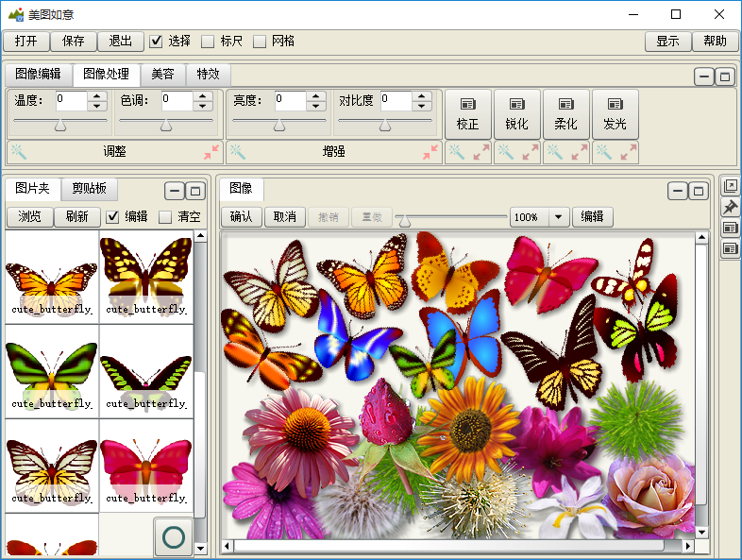742x560 pixels.
Task: Open the 100% zoom dropdown
Action: pos(559,217)
